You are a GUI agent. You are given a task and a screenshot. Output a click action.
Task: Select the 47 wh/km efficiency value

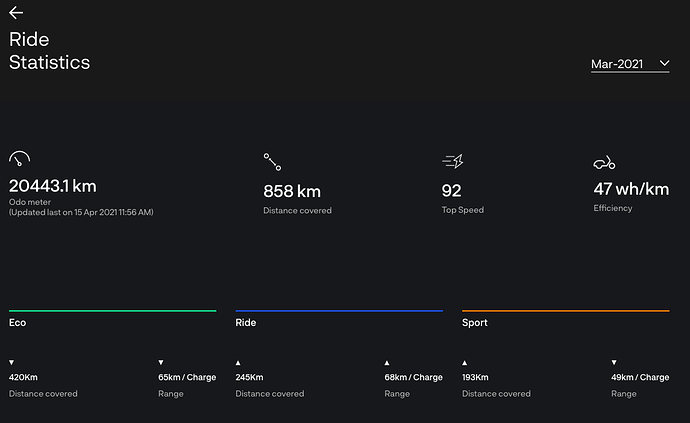(x=631, y=189)
